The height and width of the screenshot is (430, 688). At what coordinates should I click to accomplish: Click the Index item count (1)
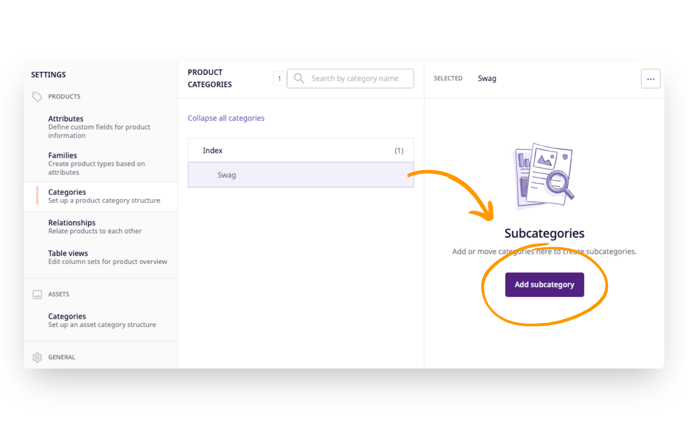(x=398, y=150)
